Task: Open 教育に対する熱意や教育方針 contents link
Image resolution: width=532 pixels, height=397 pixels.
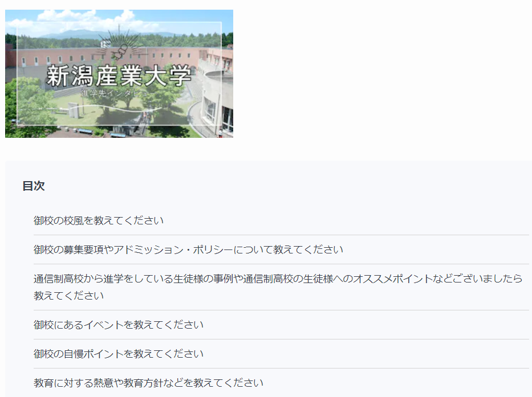Action: [148, 383]
